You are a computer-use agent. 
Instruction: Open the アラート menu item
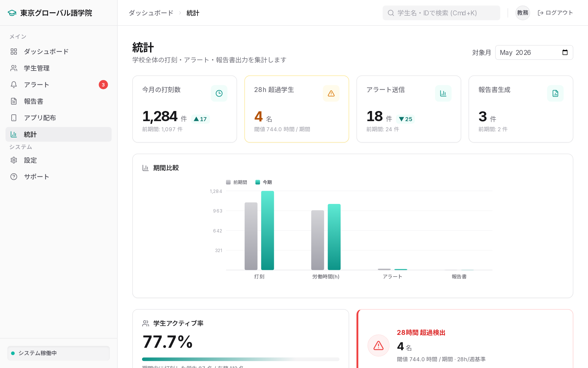pos(58,85)
